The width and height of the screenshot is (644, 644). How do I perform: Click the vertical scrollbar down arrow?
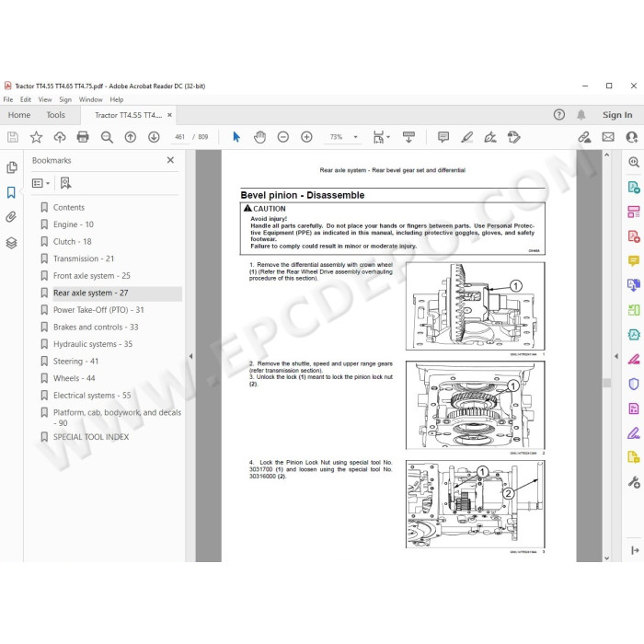[x=606, y=558]
